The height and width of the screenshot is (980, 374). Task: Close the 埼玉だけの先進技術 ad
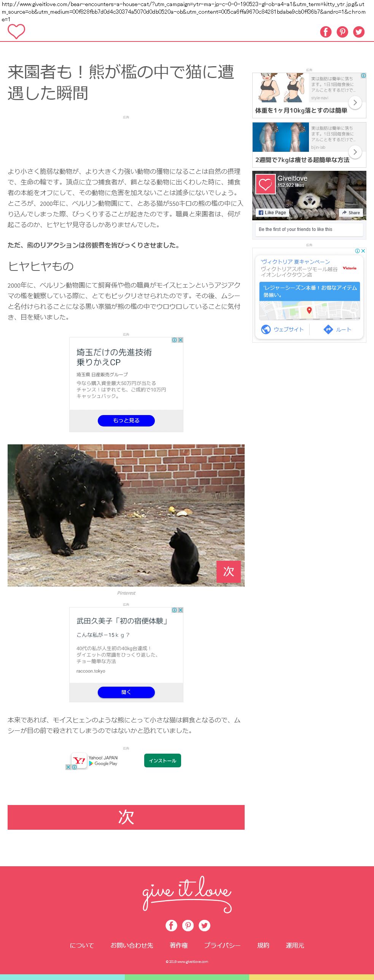point(180,340)
